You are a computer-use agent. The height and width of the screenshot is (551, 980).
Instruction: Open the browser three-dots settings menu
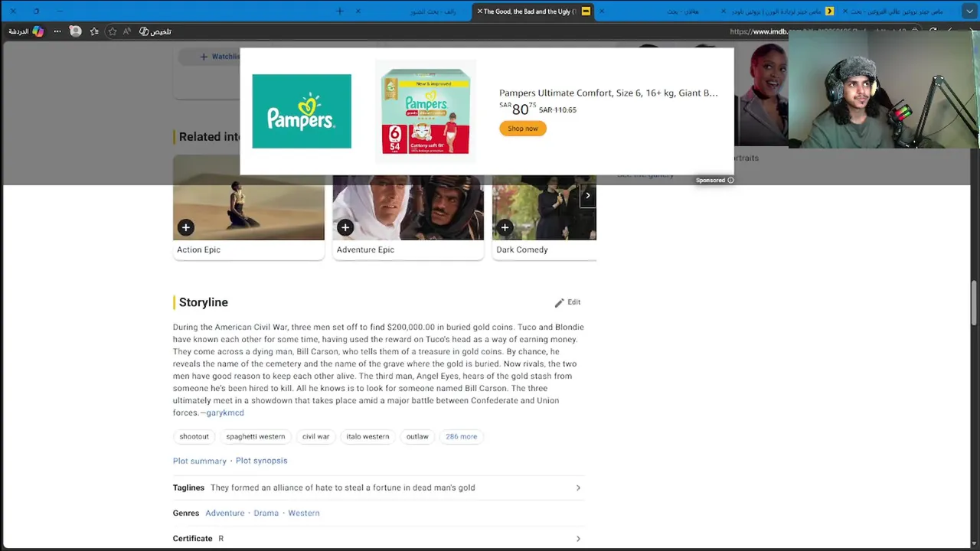57,31
